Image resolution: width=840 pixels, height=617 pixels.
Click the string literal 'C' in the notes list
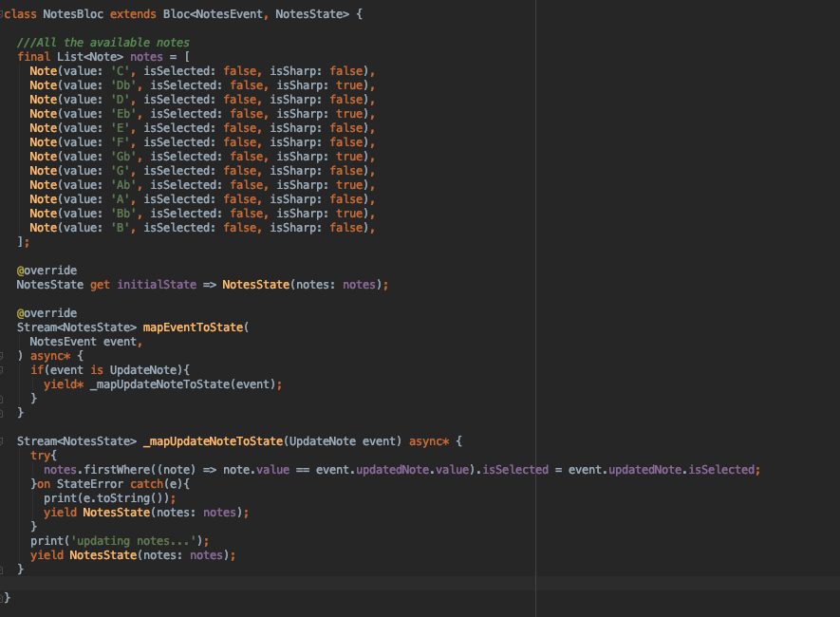(x=120, y=71)
